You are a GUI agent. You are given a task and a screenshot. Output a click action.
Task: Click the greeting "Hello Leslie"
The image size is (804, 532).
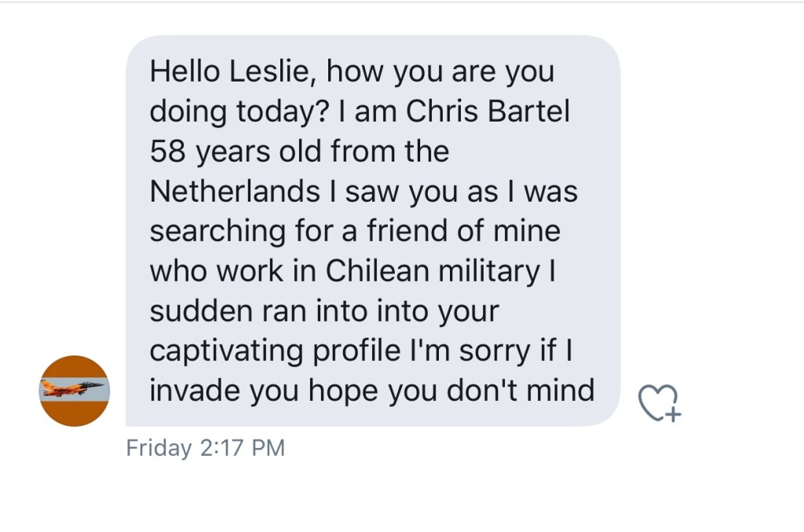point(232,72)
